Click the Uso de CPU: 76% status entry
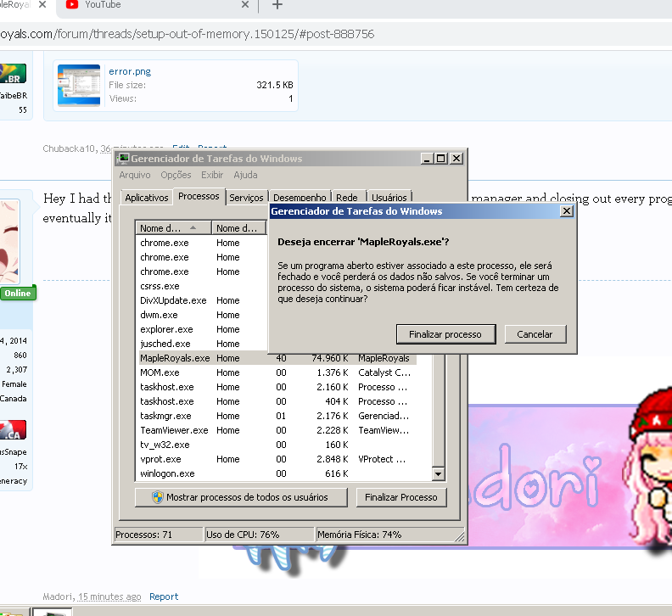The image size is (672, 616). point(260,535)
